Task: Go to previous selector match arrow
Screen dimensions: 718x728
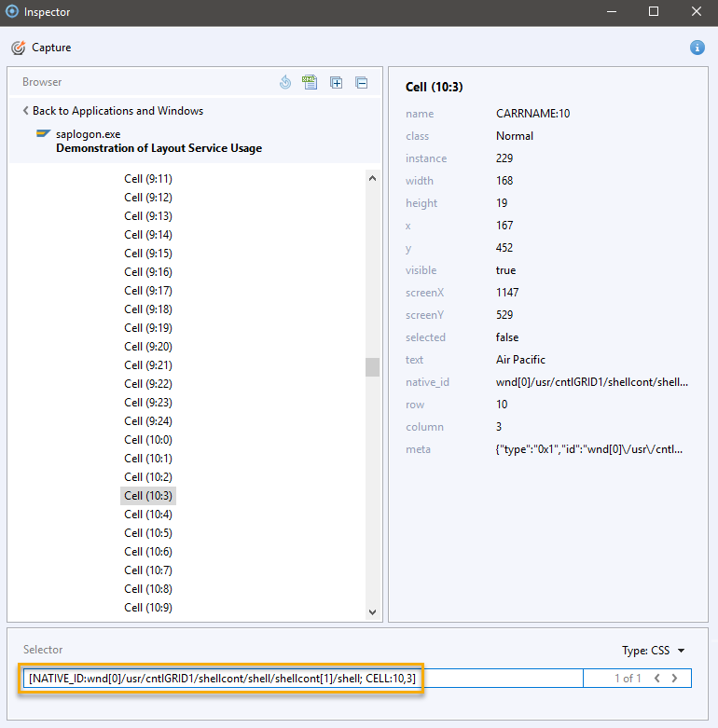Action: click(657, 679)
